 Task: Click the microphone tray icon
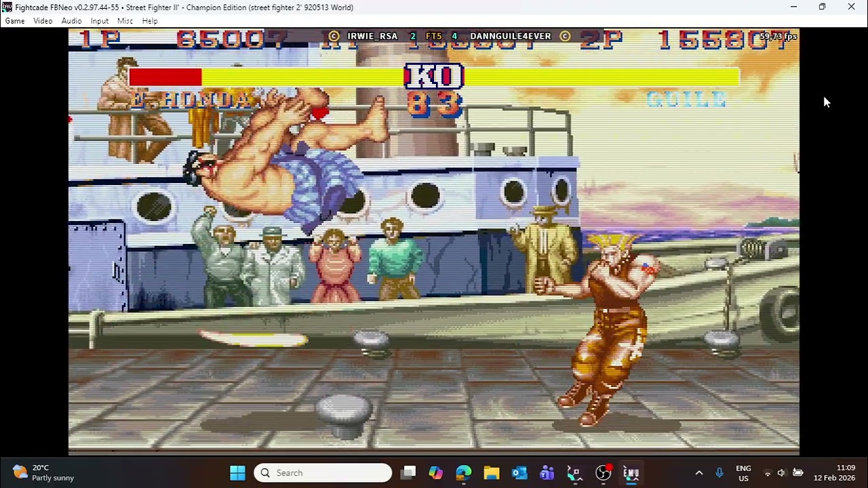pyautogui.click(x=719, y=472)
